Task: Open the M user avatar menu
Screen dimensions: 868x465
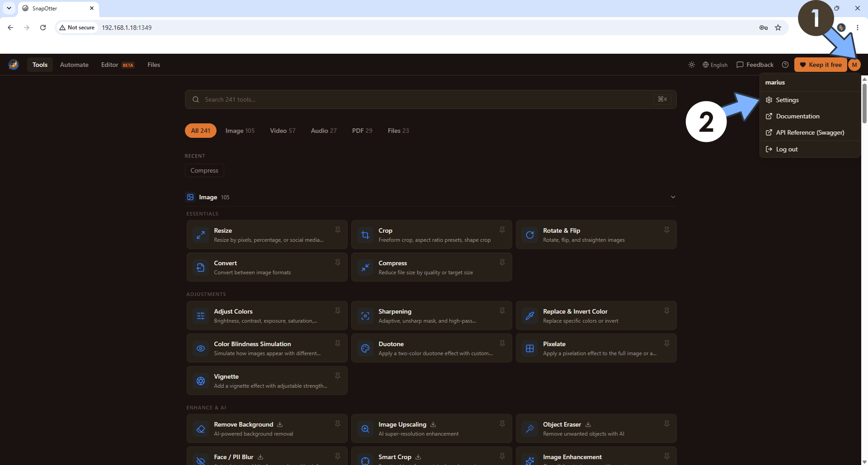Action: (x=854, y=65)
